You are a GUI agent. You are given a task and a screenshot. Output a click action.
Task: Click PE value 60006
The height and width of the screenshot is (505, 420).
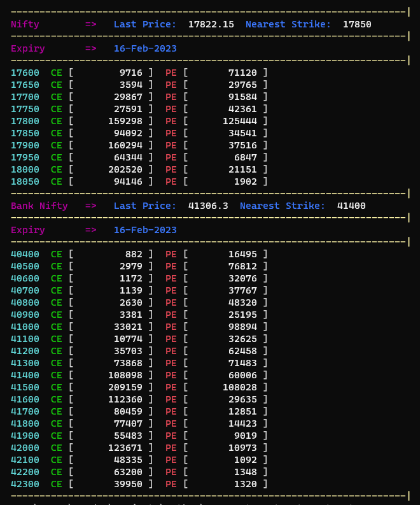(x=242, y=375)
